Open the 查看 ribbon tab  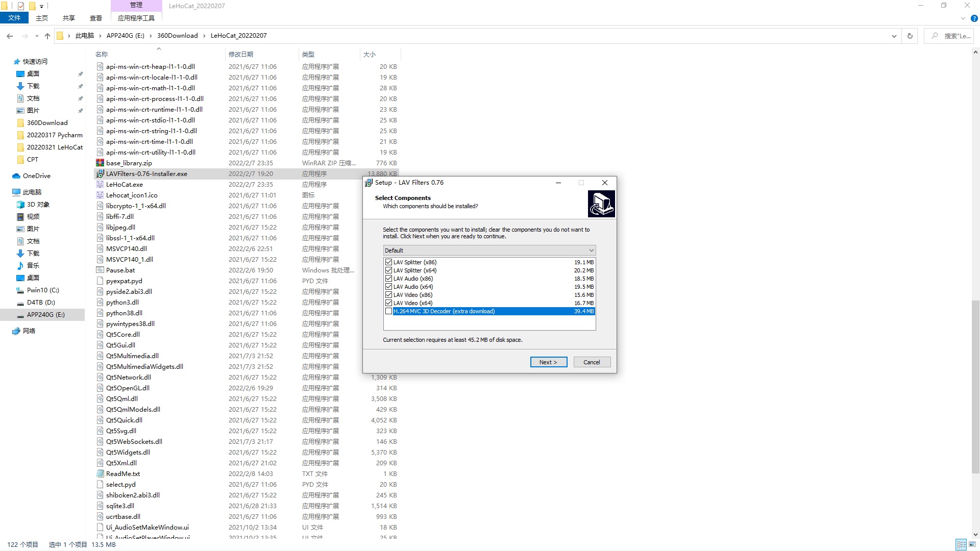[95, 18]
